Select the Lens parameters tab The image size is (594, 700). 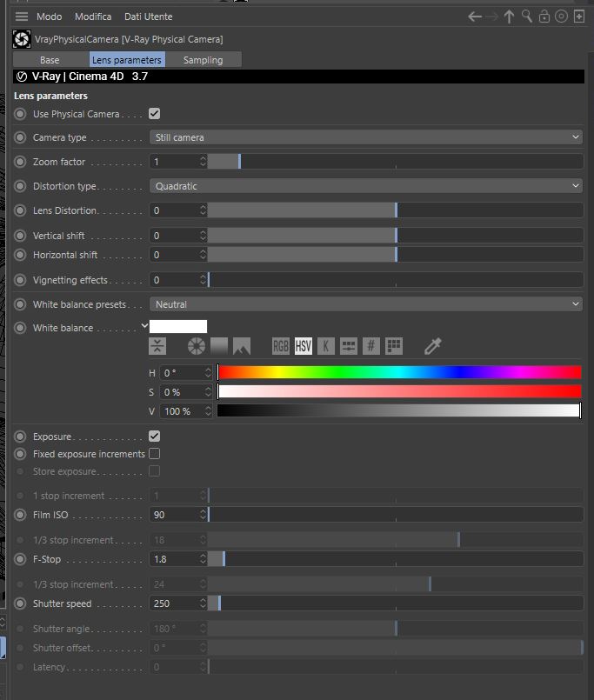click(127, 60)
